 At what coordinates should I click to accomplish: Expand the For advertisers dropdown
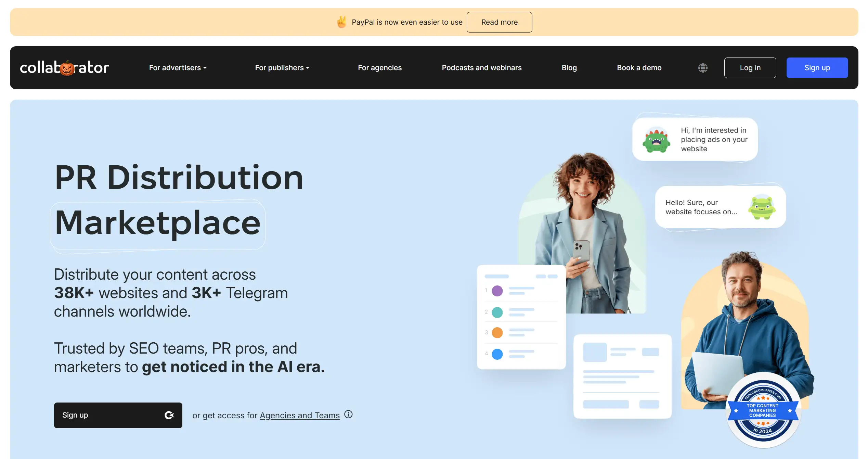point(178,68)
